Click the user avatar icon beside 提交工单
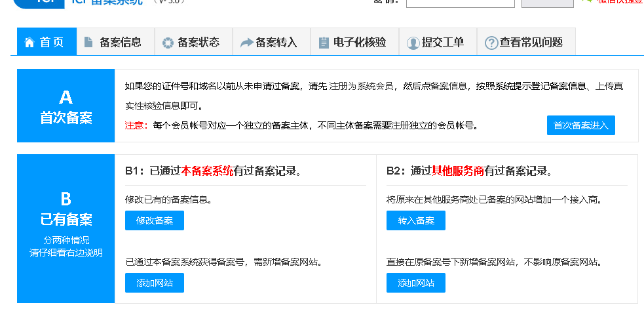 [413, 43]
